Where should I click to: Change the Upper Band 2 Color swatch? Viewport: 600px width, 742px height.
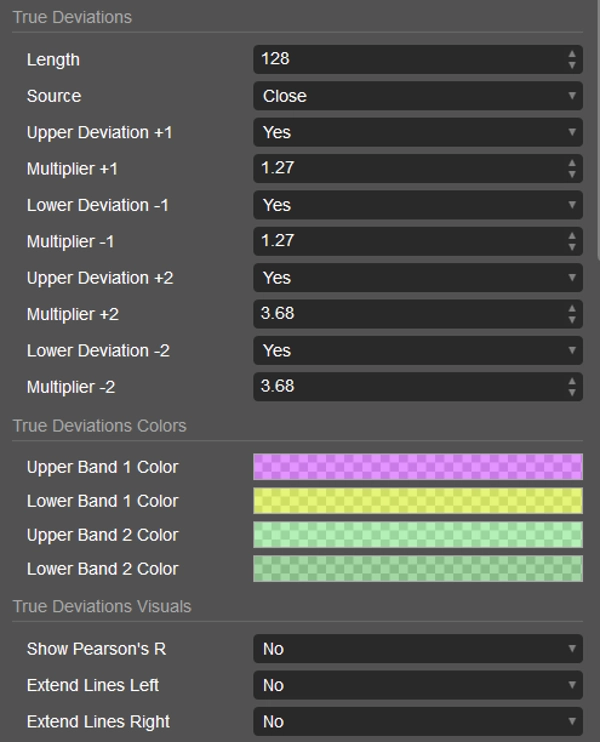click(417, 535)
